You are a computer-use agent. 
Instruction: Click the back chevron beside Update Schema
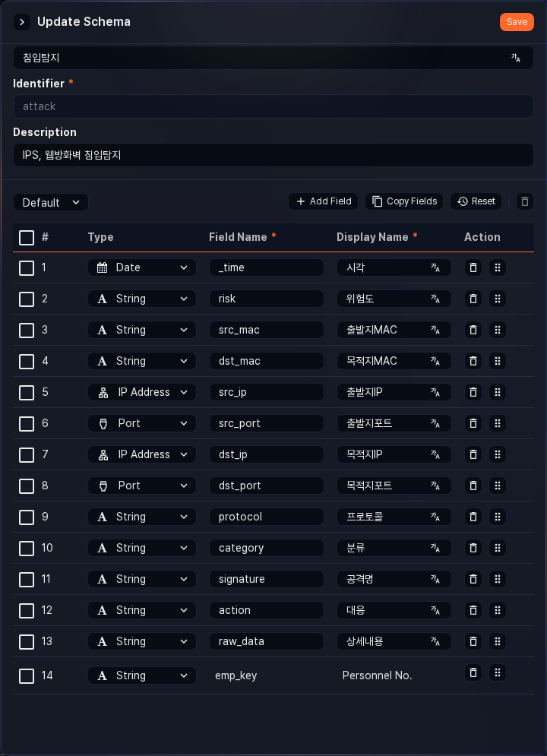pos(21,22)
